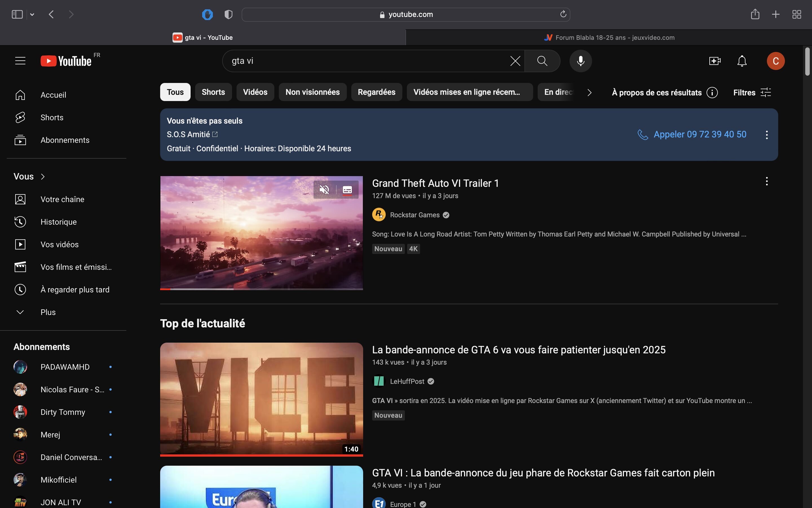Open Votre chaîne
This screenshot has width=812, height=508.
pyautogui.click(x=67, y=199)
